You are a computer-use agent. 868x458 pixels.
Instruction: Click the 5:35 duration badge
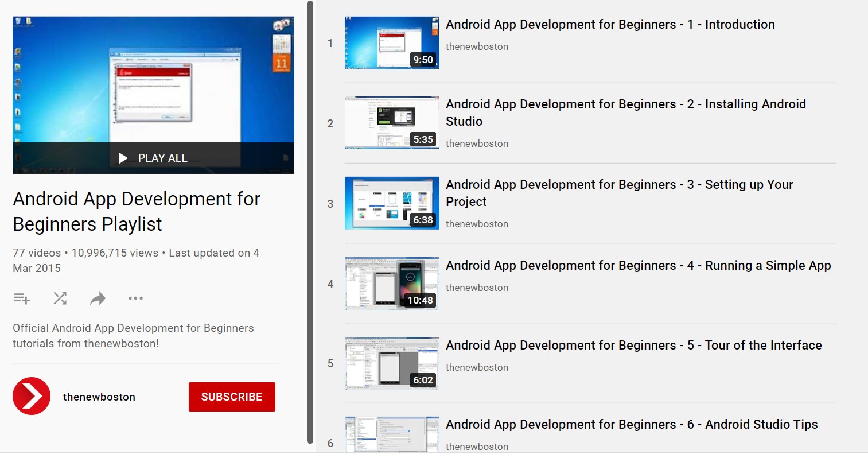coord(423,139)
